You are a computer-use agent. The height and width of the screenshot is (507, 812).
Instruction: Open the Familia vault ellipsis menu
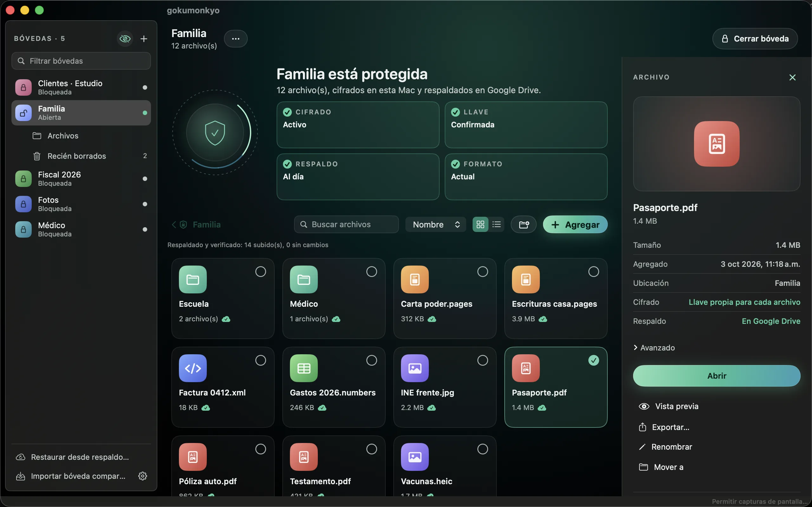tap(236, 39)
